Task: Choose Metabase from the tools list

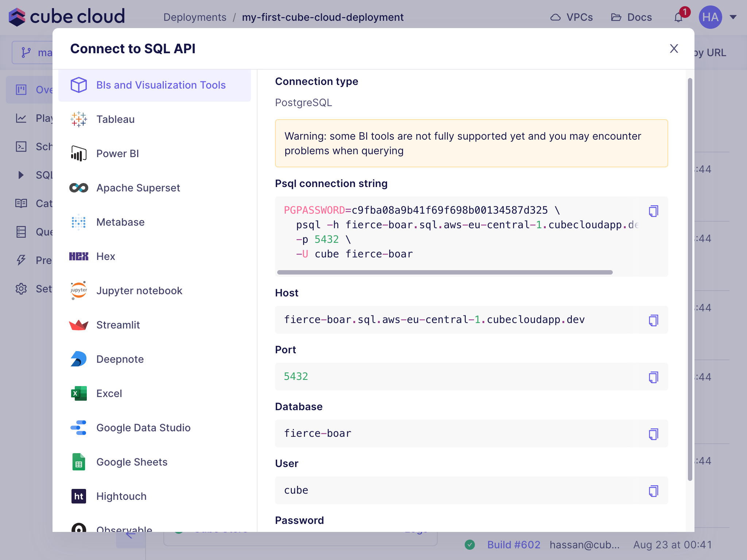Action: 155,222
